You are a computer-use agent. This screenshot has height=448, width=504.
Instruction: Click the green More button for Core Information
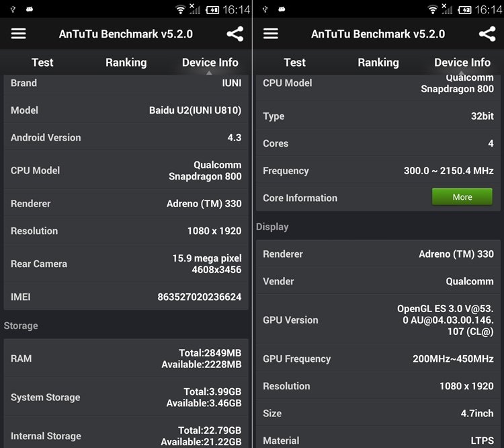462,197
